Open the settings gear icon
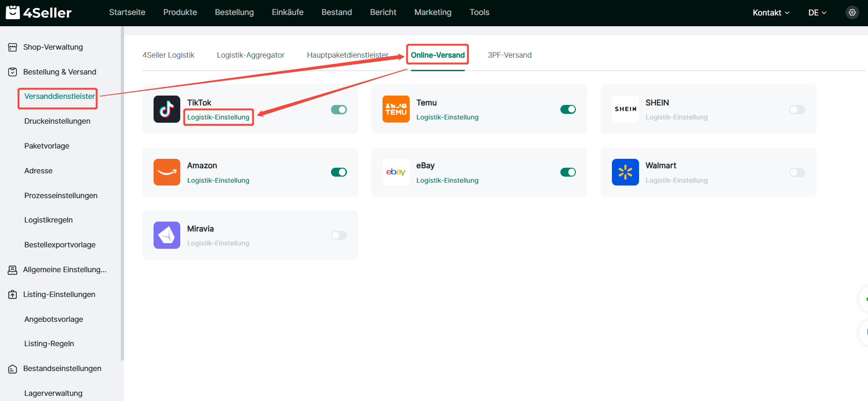The width and height of the screenshot is (868, 401). tap(852, 13)
